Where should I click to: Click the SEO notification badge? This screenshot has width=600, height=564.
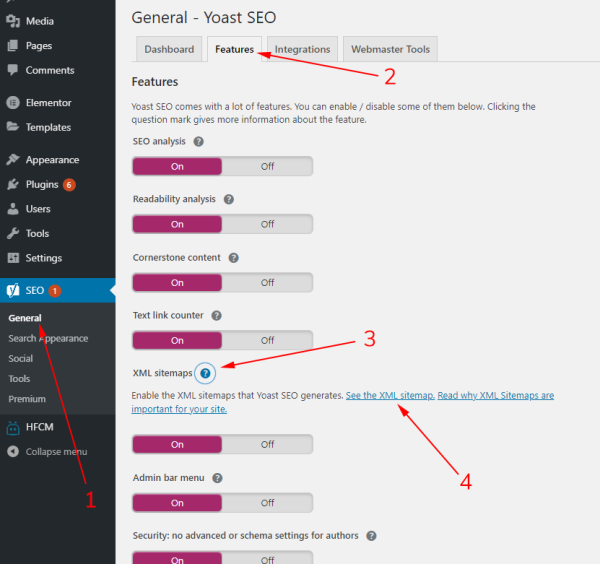tap(55, 291)
